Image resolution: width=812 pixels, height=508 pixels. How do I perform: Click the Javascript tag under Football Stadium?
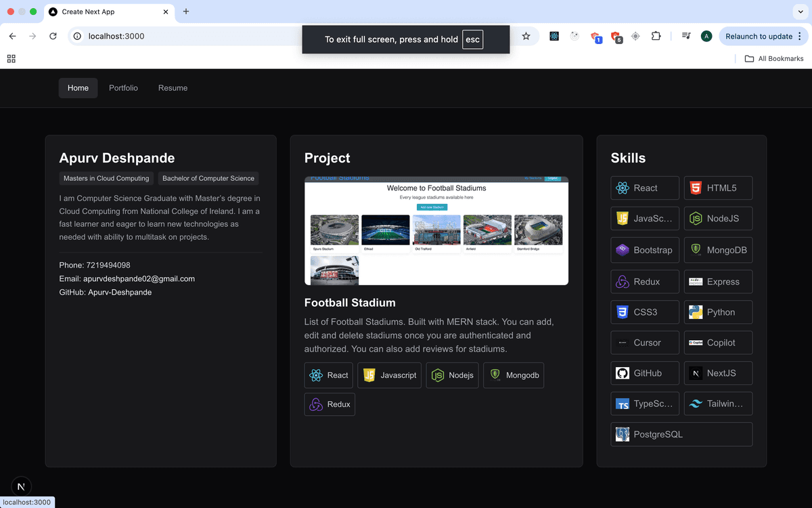[x=389, y=375]
